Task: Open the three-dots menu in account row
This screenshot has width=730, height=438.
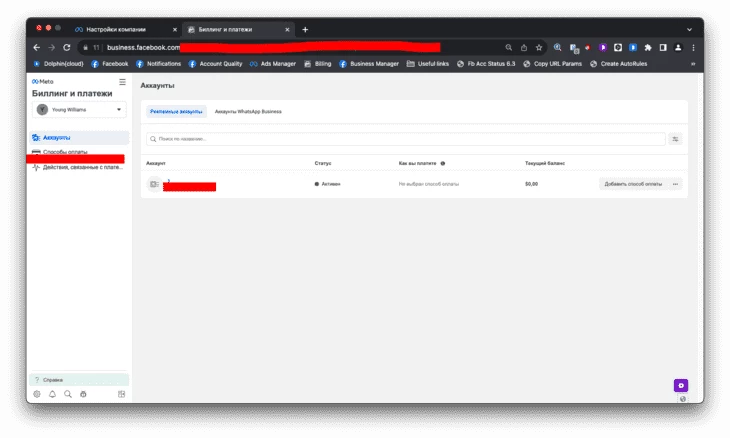Action: pos(675,184)
